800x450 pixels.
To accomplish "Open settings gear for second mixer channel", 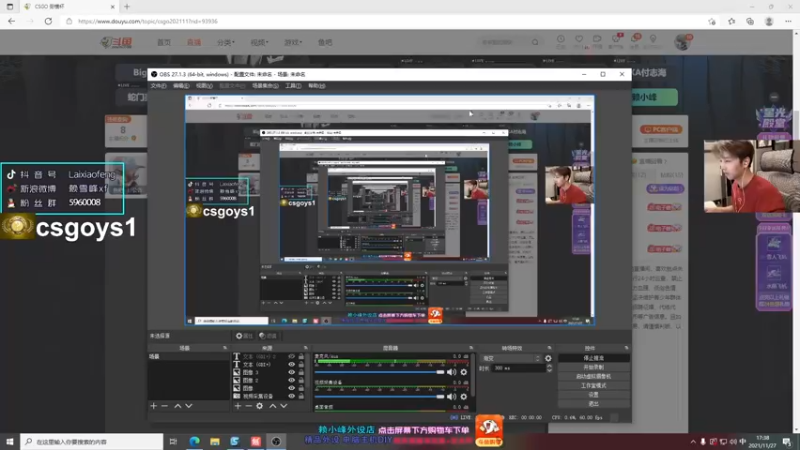I will click(464, 396).
